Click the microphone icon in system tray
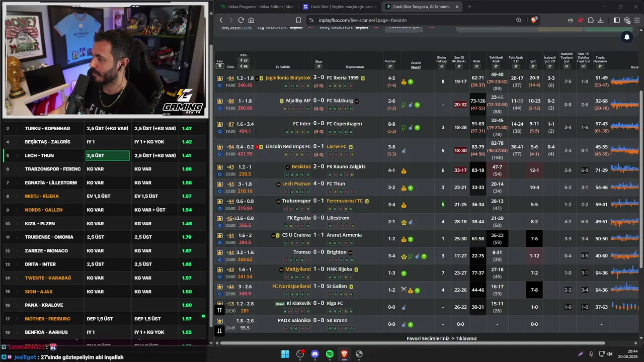Screen dimensions: 644x362 click(x=591, y=354)
